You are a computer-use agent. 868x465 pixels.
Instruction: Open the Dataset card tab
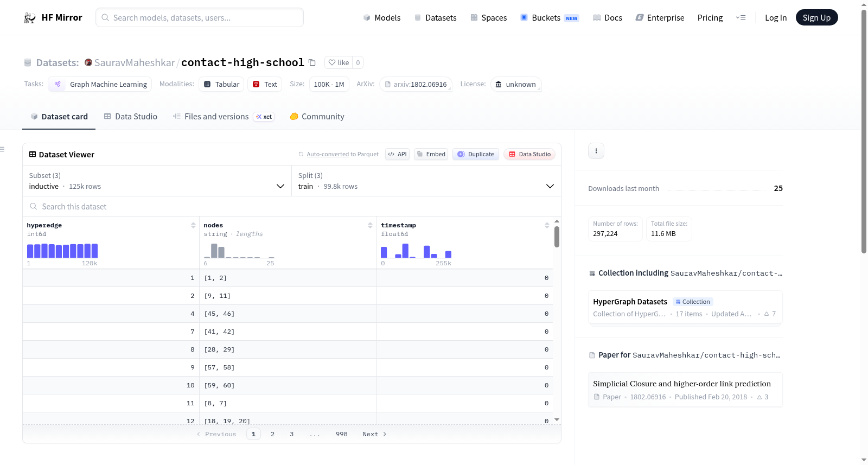[x=59, y=117]
